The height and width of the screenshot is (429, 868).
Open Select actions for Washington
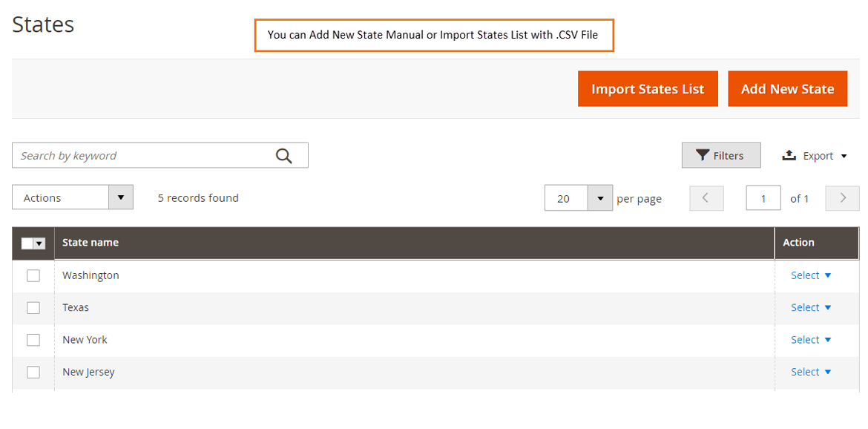click(x=810, y=275)
